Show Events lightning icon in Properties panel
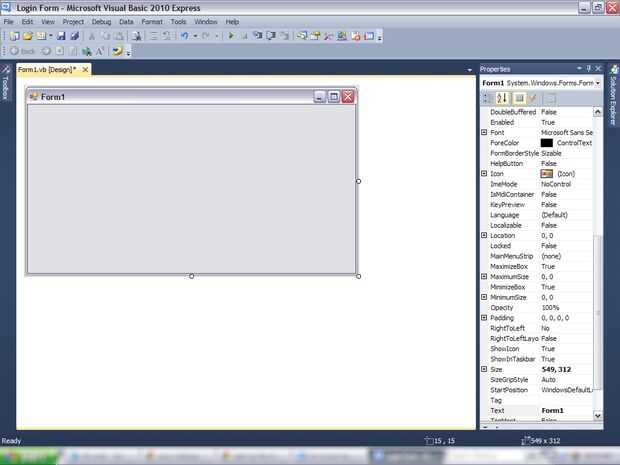This screenshot has height=465, width=620. pyautogui.click(x=533, y=98)
